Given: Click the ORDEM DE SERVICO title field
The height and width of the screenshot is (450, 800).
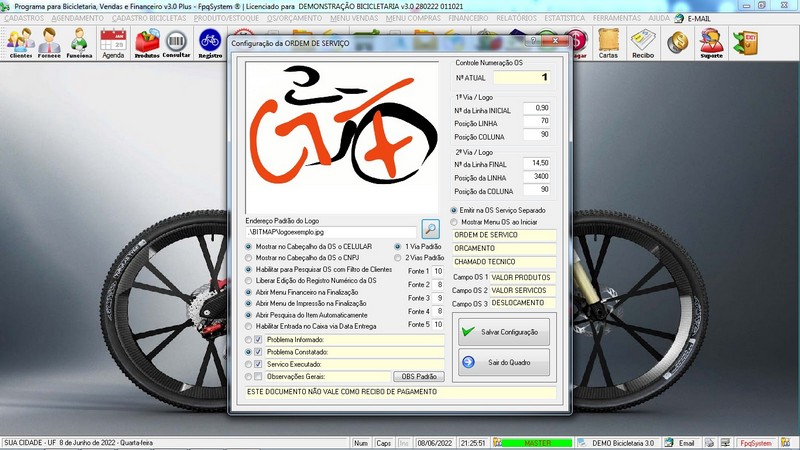Looking at the screenshot, I should click(504, 235).
